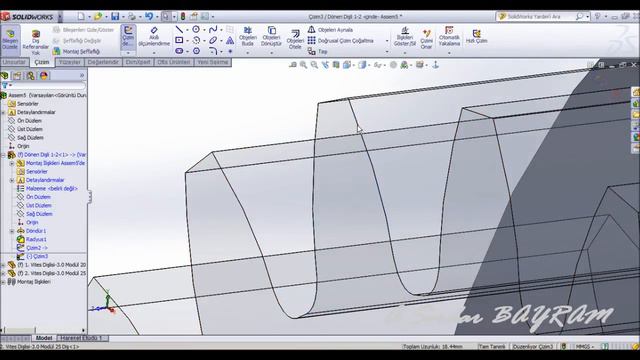
Task: Click the Objeleri Dönüştür convert entities tool
Action: 271,36
